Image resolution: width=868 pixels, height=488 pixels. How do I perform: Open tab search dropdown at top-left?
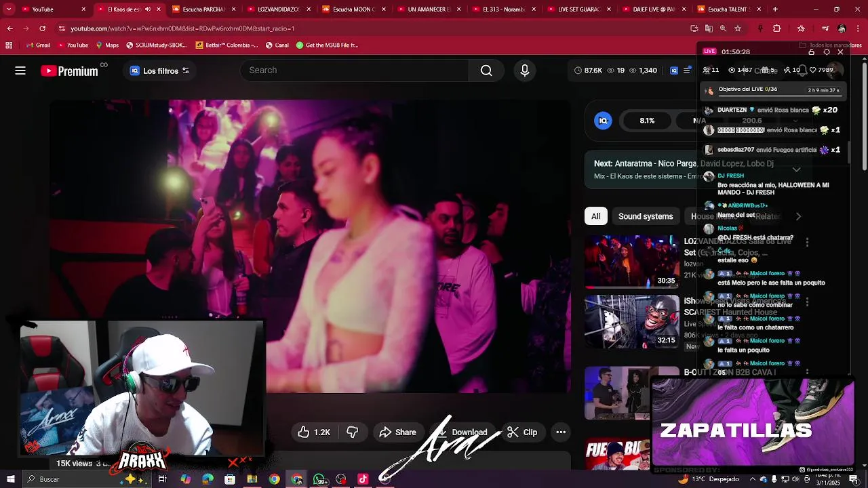(9, 9)
